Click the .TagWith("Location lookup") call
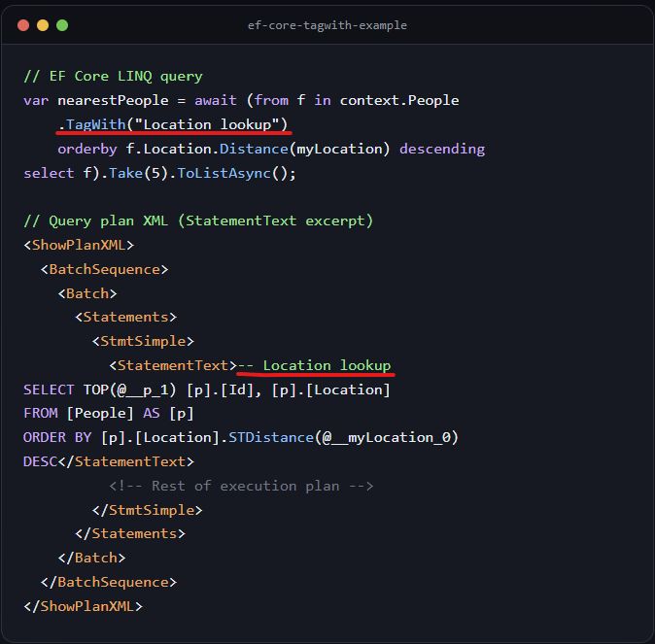The width and height of the screenshot is (655, 644). [173, 124]
